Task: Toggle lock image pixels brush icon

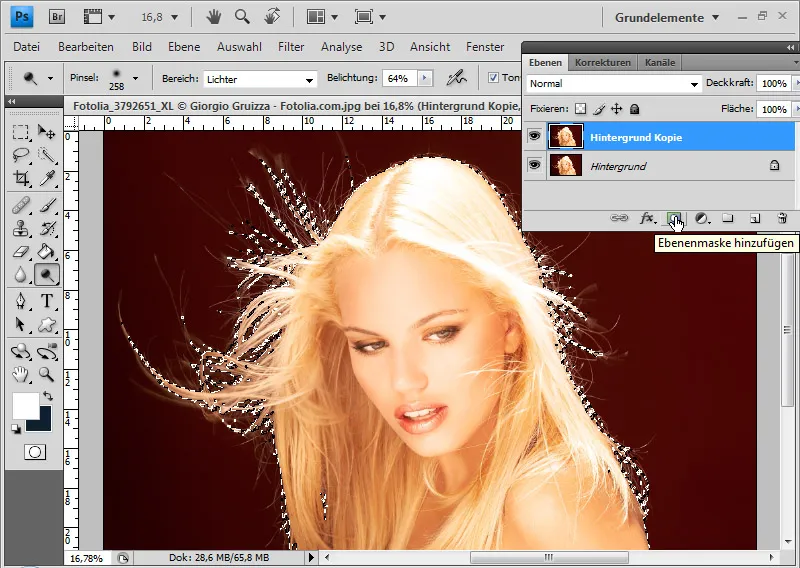Action: (599, 109)
